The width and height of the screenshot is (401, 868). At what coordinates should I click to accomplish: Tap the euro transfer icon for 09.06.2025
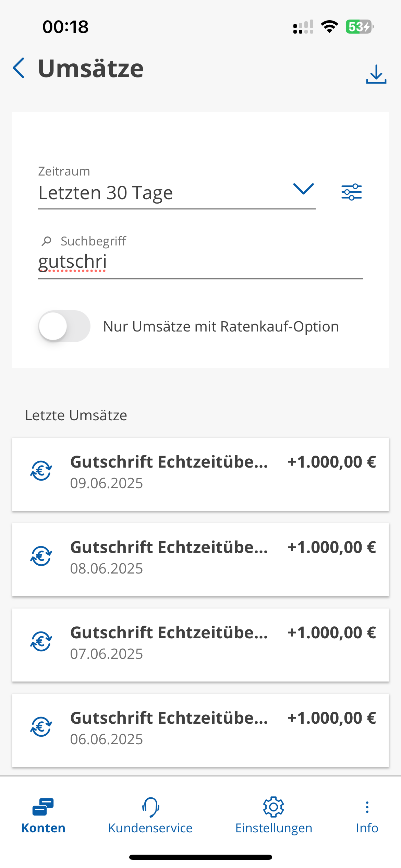pos(41,471)
